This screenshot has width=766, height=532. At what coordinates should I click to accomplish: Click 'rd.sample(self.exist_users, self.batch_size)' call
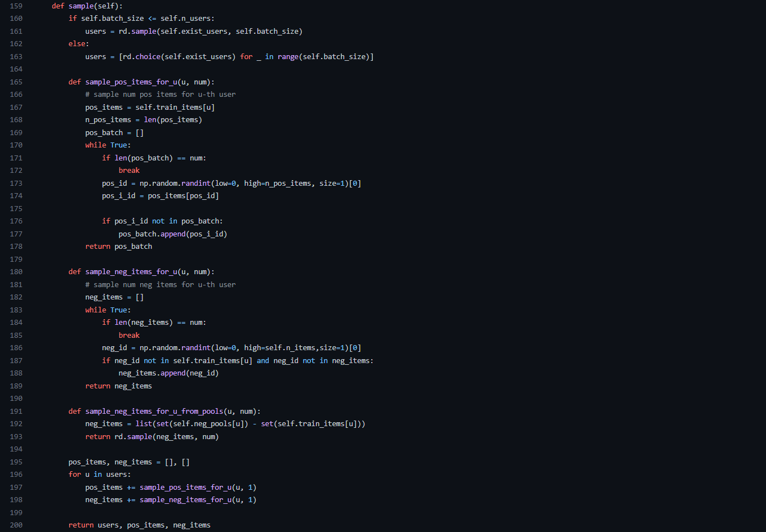(x=211, y=32)
